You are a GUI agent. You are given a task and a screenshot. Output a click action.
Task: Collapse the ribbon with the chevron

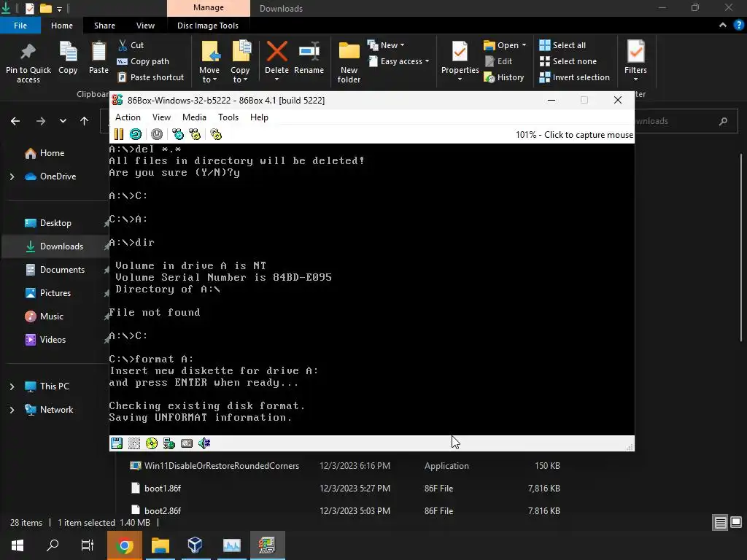[723, 26]
